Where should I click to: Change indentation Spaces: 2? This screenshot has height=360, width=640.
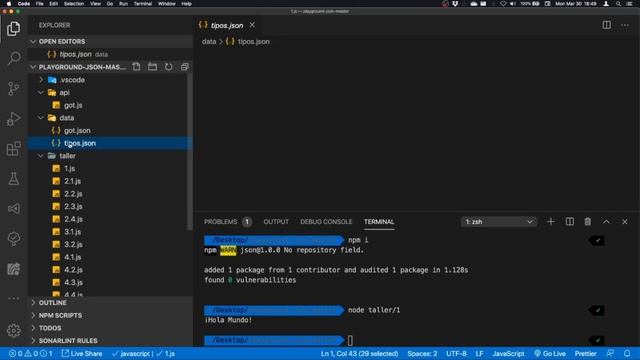pyautogui.click(x=422, y=353)
